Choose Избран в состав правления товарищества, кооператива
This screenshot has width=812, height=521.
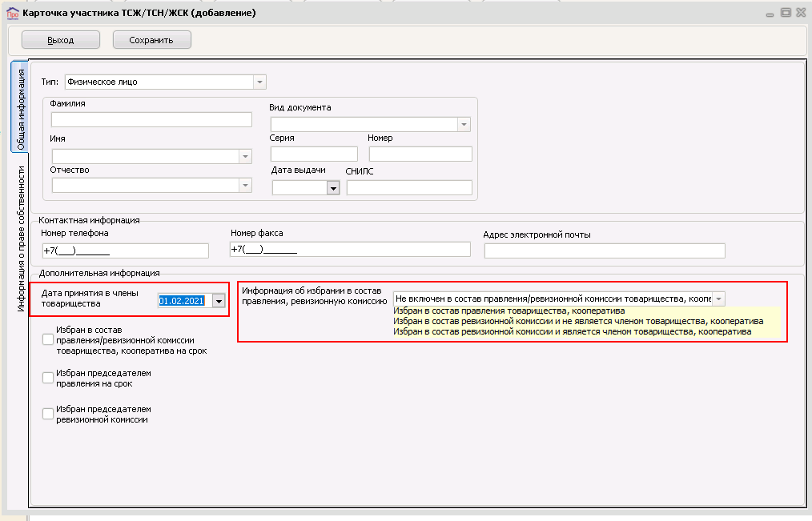pyautogui.click(x=509, y=311)
